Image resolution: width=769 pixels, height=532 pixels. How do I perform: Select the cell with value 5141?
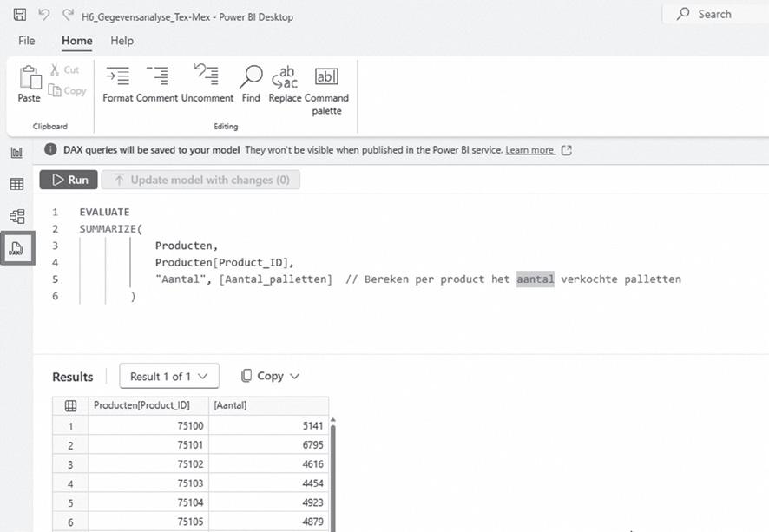click(x=269, y=425)
